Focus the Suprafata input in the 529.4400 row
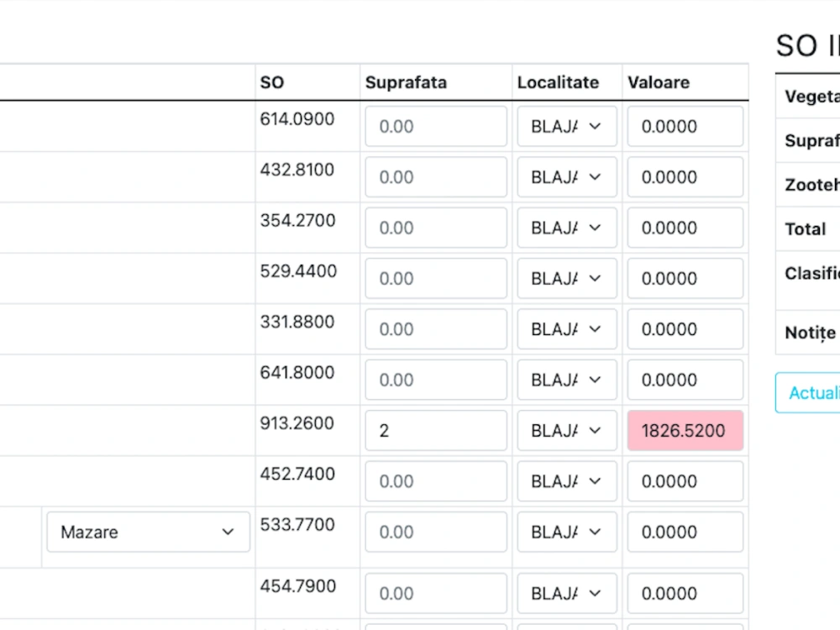This screenshot has width=840, height=630. click(435, 279)
